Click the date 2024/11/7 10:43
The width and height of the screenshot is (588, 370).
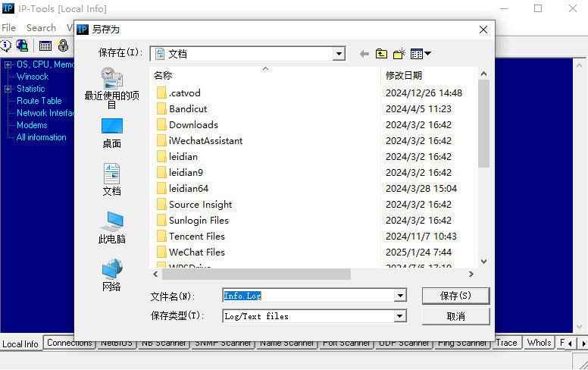pos(421,237)
